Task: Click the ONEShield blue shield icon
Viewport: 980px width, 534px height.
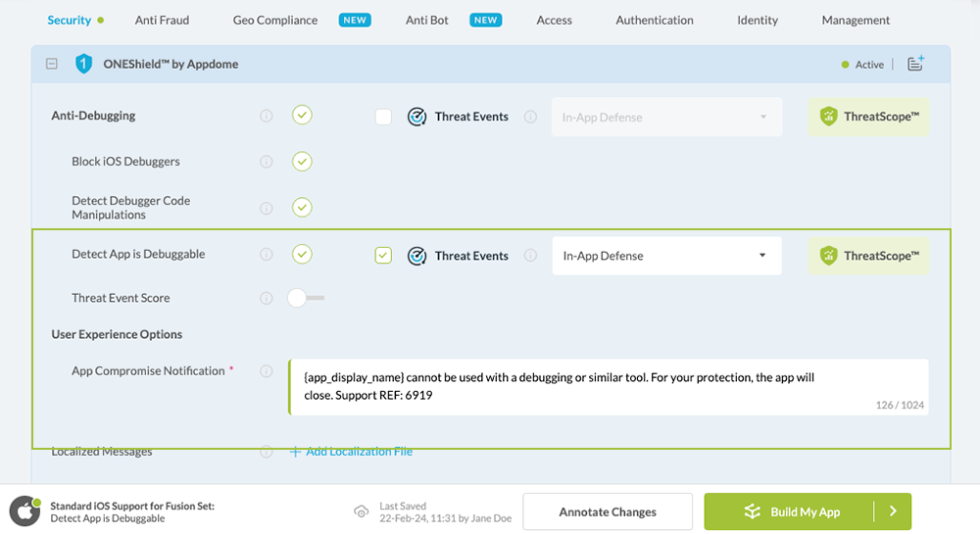Action: tap(83, 64)
